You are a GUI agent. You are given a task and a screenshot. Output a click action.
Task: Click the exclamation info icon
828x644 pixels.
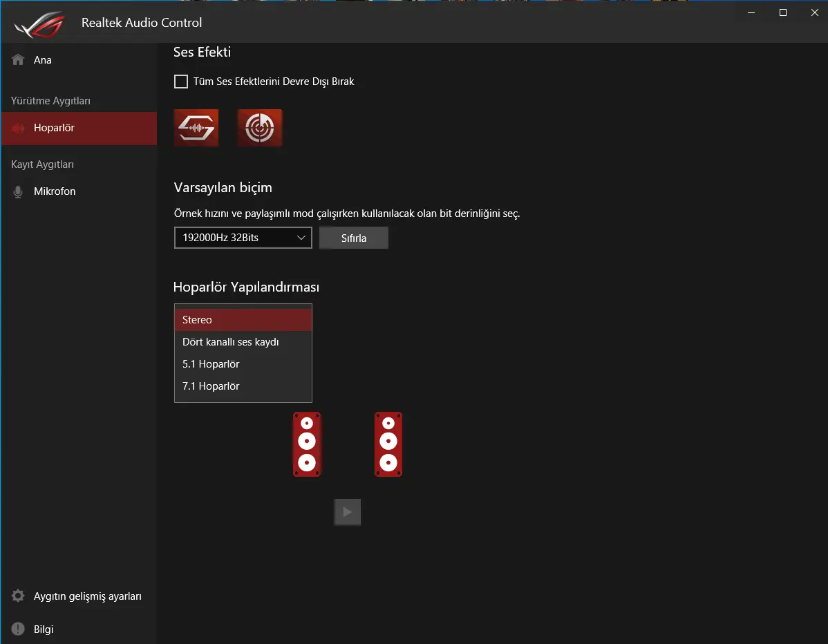pos(18,629)
